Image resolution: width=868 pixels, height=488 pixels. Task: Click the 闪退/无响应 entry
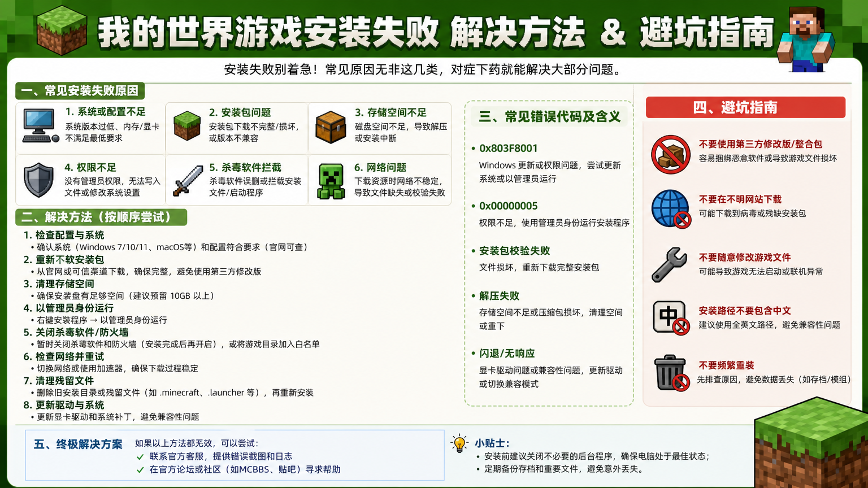pyautogui.click(x=507, y=354)
